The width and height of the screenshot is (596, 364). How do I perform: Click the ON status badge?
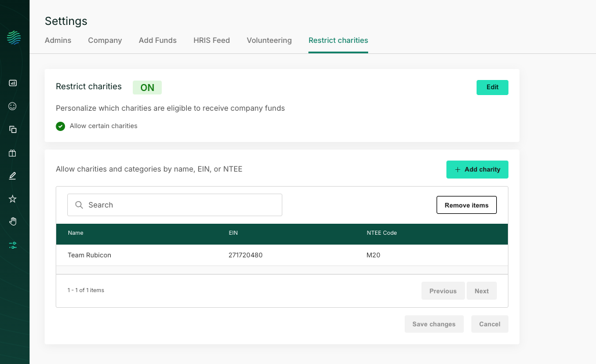point(147,88)
